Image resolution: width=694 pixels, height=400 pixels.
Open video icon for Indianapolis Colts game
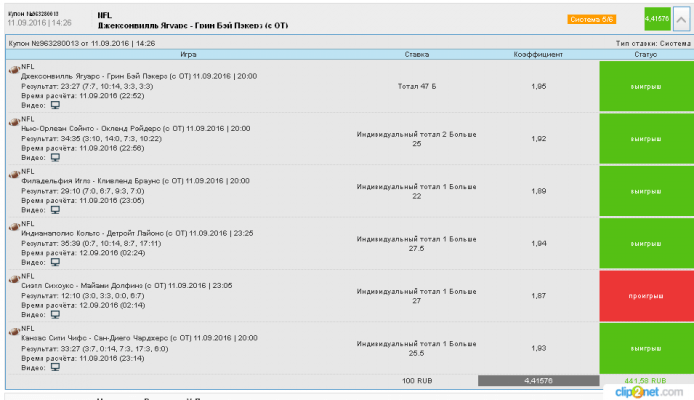56,263
